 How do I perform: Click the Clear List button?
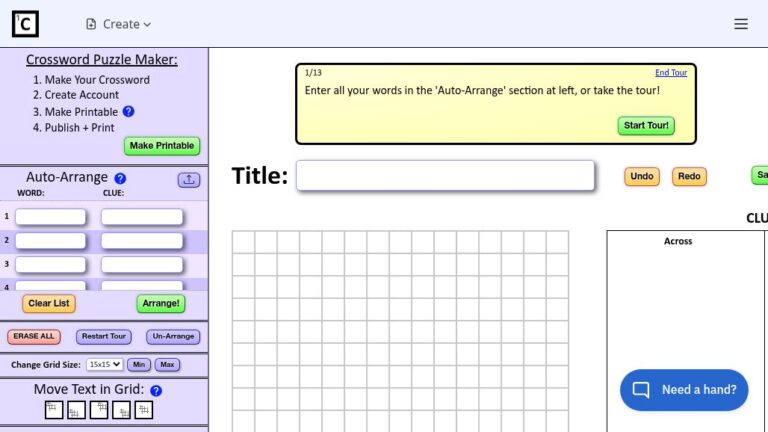[x=48, y=304]
